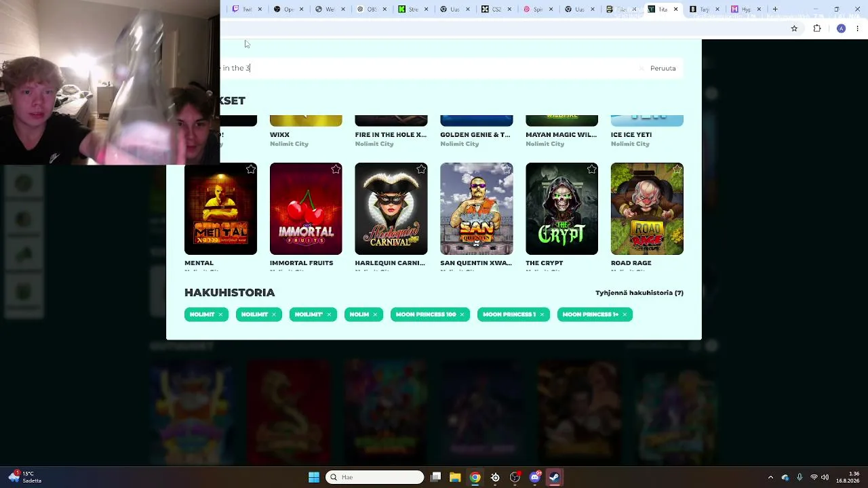Remove the NOILIMIT' history chip

(329, 314)
